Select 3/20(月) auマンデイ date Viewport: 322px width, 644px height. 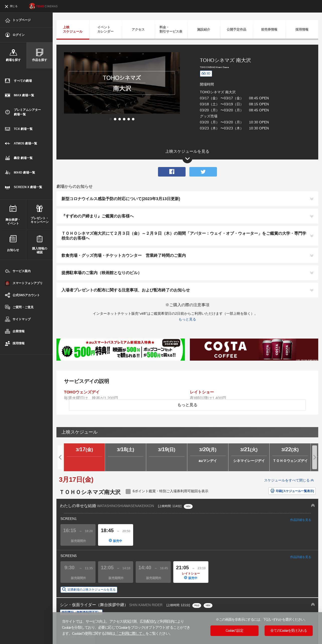pyautogui.click(x=208, y=457)
